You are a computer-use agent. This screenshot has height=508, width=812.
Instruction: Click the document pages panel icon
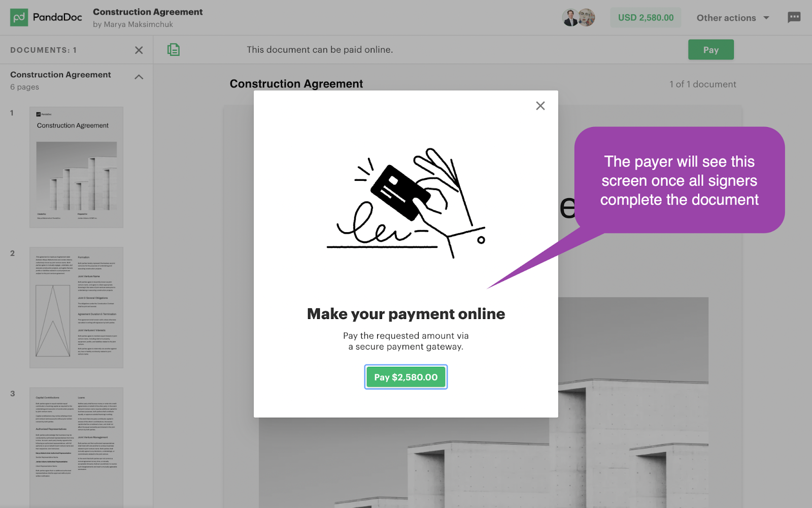(x=174, y=50)
